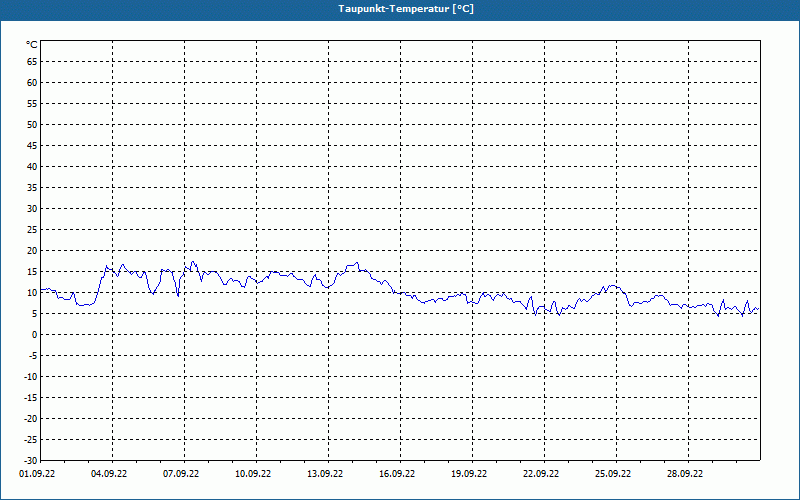Click the 01.09.22 date label
The height and width of the screenshot is (500, 800).
coord(37,474)
